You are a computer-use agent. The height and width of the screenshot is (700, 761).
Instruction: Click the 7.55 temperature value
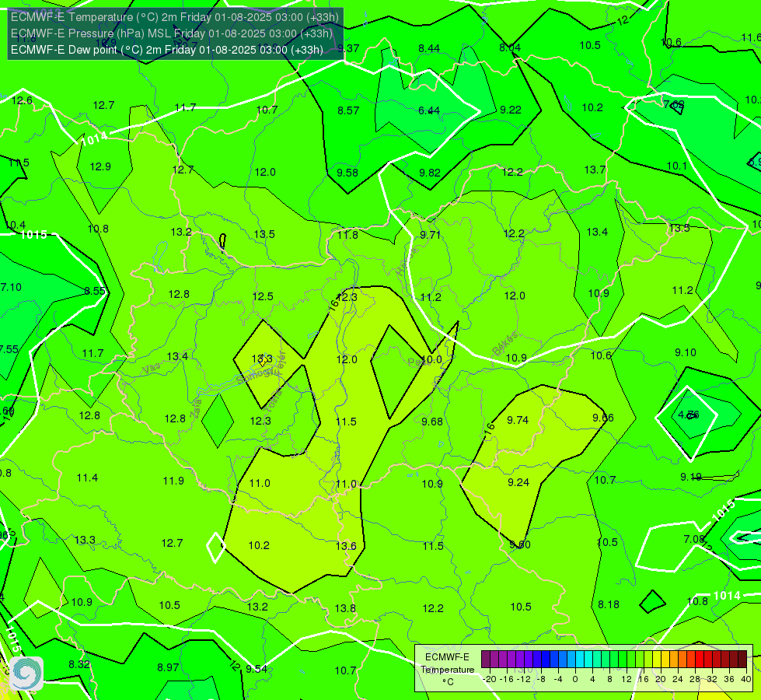[x=9, y=349]
